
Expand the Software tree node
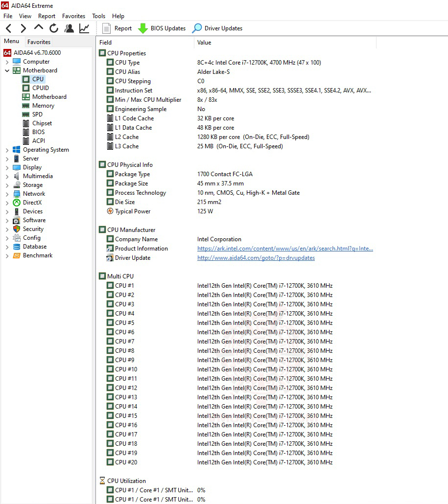pyautogui.click(x=7, y=220)
